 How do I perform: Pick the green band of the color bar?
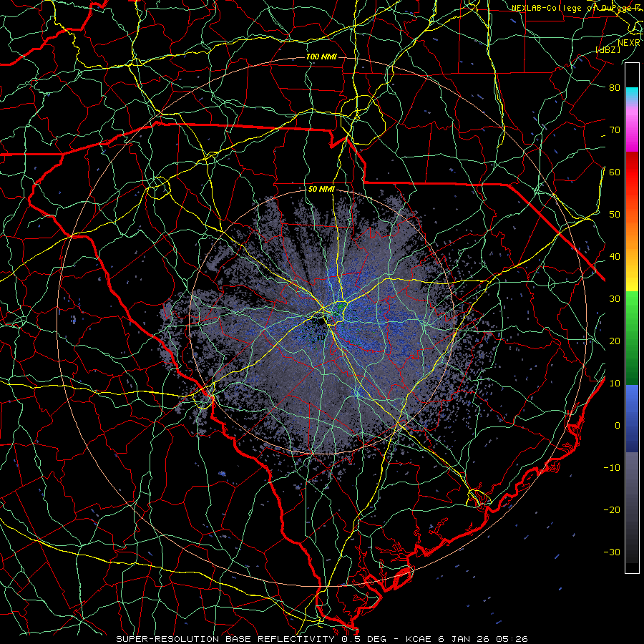(632, 338)
